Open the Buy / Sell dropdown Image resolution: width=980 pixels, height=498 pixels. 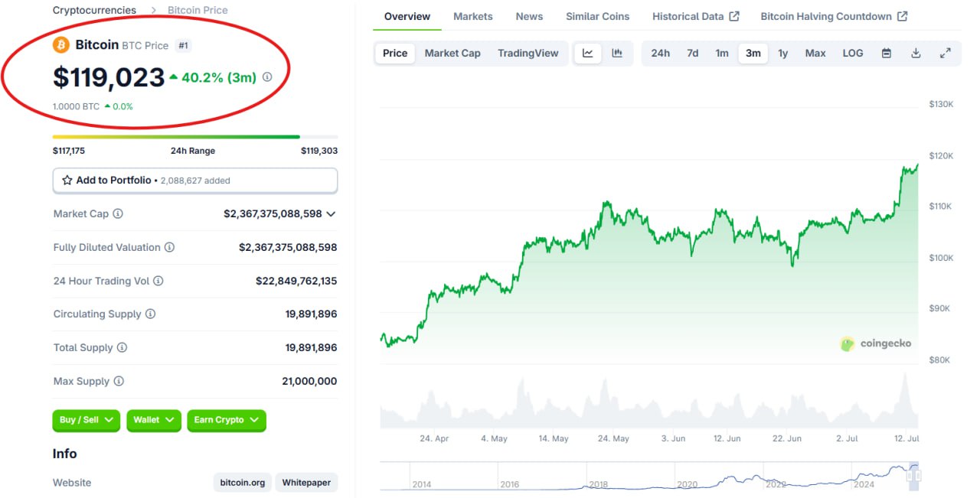tap(87, 420)
